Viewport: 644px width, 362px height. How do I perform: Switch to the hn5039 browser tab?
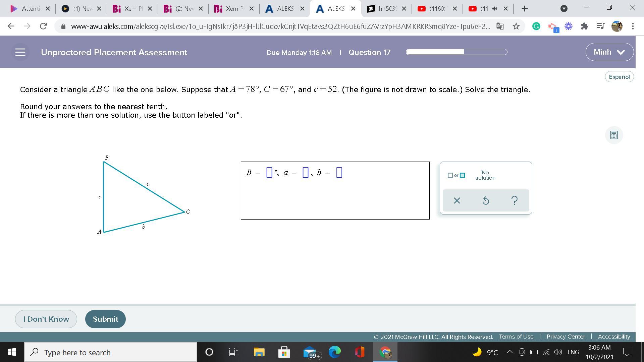tap(386, 9)
